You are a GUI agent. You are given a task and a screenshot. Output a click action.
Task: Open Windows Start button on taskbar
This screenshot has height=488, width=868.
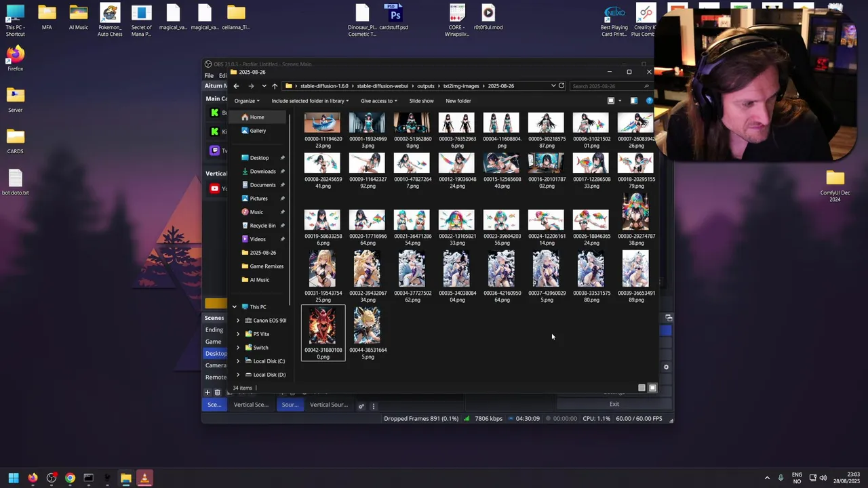pos(14,478)
